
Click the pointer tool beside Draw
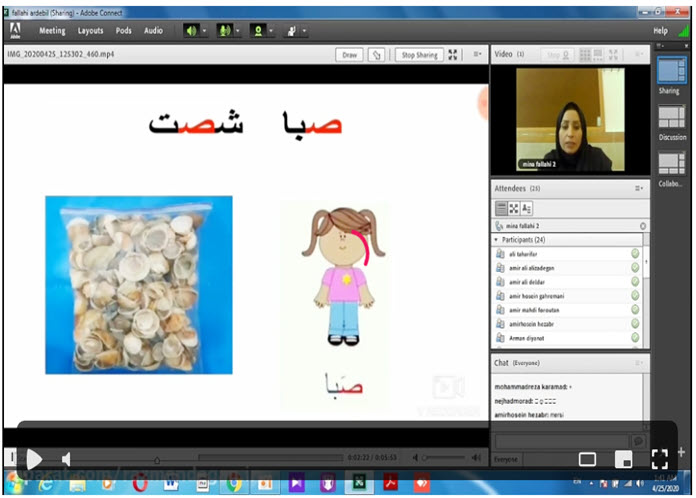pos(376,55)
